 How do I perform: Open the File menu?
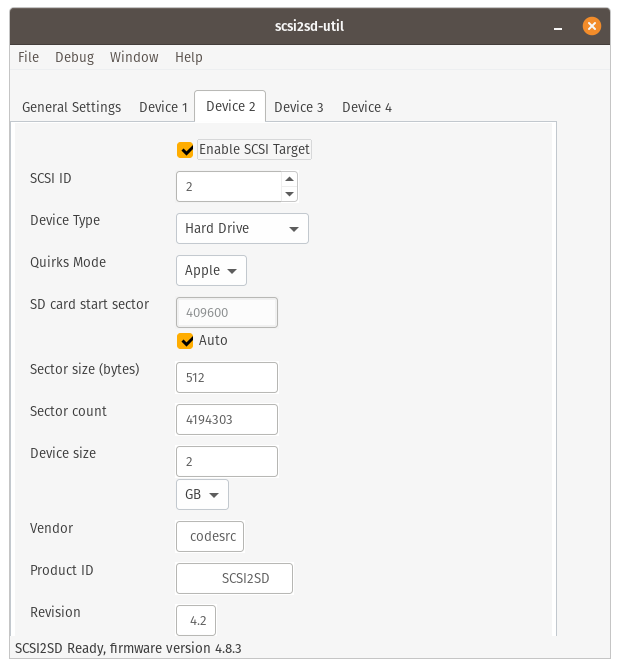tap(28, 57)
